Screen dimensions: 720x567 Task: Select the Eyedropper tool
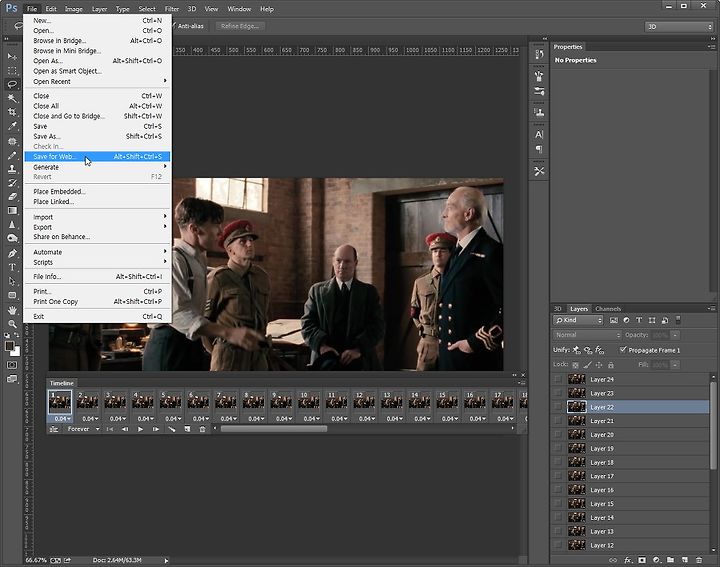[x=12, y=126]
